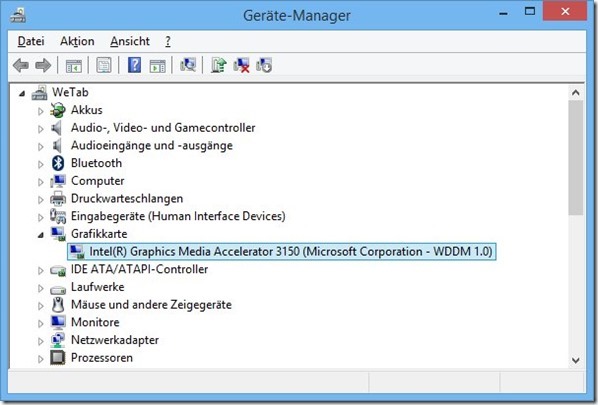598x405 pixels.
Task: Click the Back arrow toolbar icon
Action: [x=21, y=65]
